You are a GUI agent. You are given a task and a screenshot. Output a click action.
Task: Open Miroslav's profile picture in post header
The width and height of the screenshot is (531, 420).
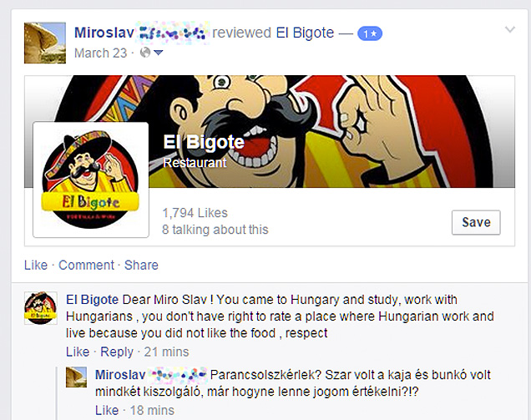[x=45, y=43]
